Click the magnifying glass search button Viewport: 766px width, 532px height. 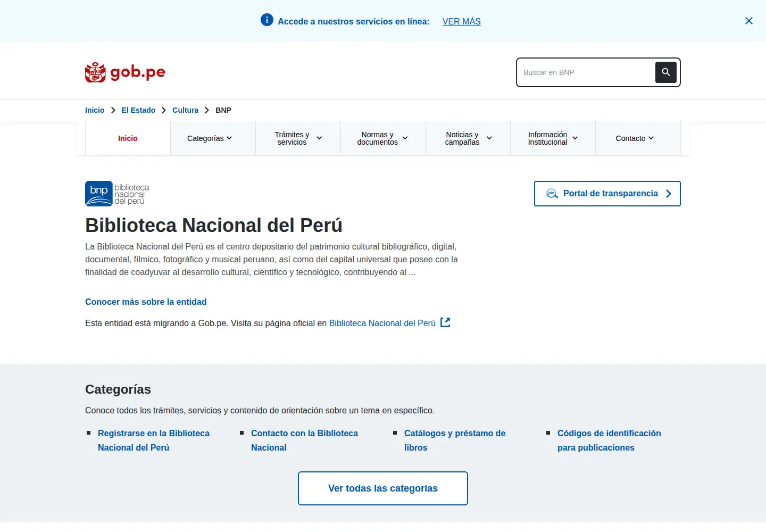666,72
